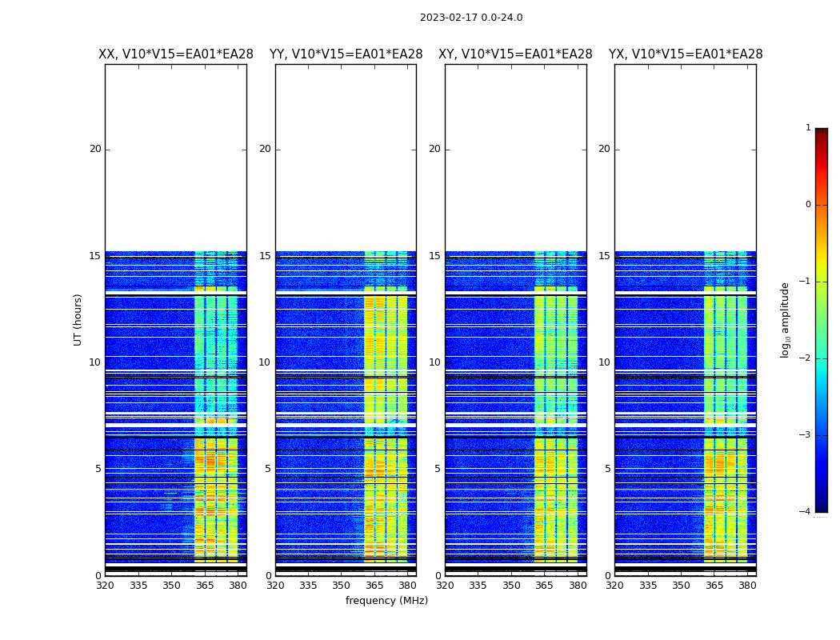The image size is (840, 640).
Task: Click the YX panel title text
Action: tap(685, 54)
